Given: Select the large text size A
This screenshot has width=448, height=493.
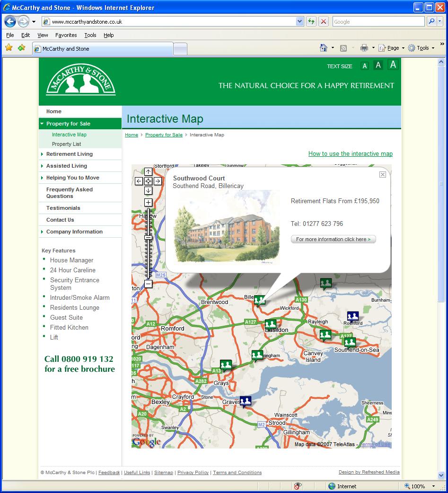Looking at the screenshot, I should 393,64.
